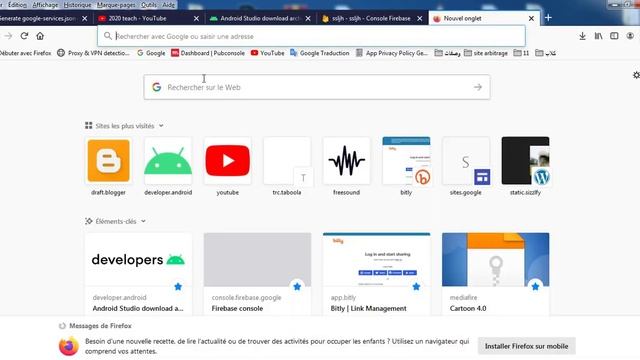The image size is (640, 360).
Task: Close the Generate google-services.json tab
Action: [84, 18]
